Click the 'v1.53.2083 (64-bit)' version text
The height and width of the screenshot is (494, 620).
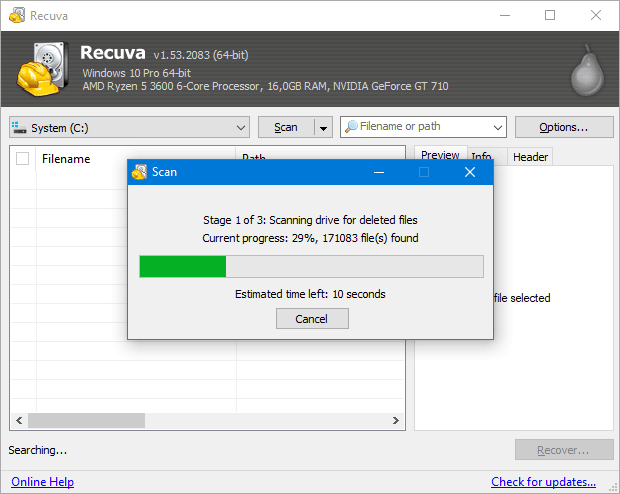(x=201, y=55)
